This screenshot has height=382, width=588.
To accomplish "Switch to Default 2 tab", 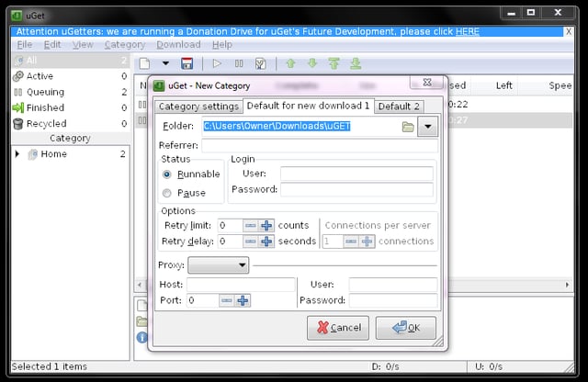I will click(x=399, y=107).
